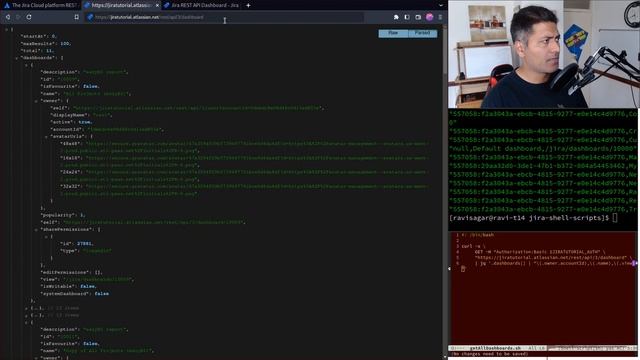Open the wallet icon in browser toolbar

[418, 17]
